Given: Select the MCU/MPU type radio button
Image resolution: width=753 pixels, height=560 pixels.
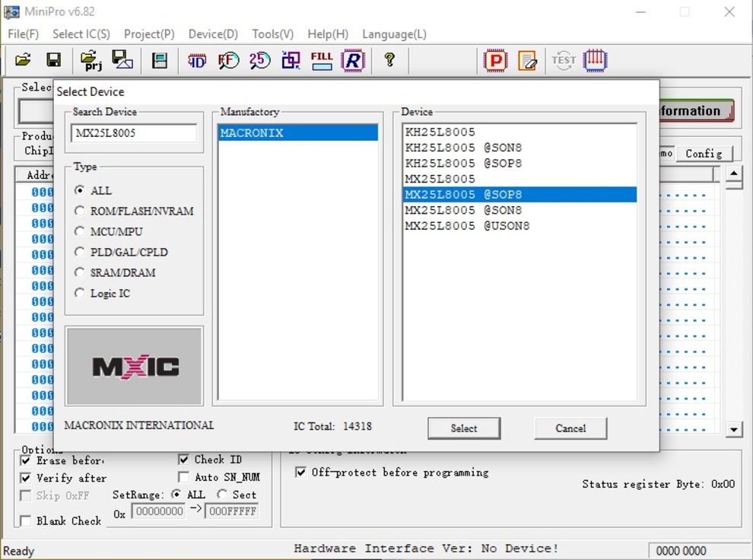Looking at the screenshot, I should pos(80,231).
